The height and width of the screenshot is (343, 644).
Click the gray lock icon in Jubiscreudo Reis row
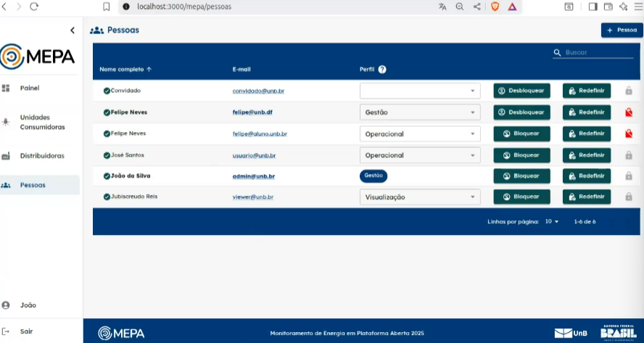[x=629, y=197]
